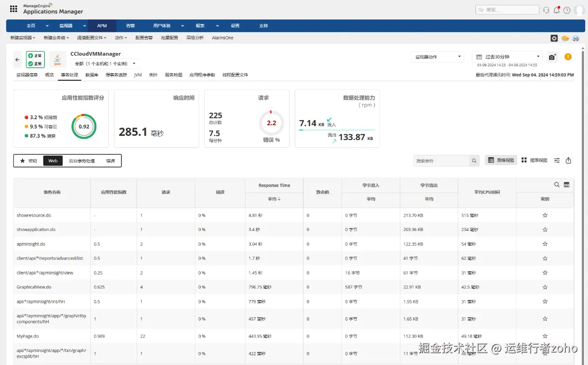
Task: Select the 密钥 filter segment
Action: (28, 160)
